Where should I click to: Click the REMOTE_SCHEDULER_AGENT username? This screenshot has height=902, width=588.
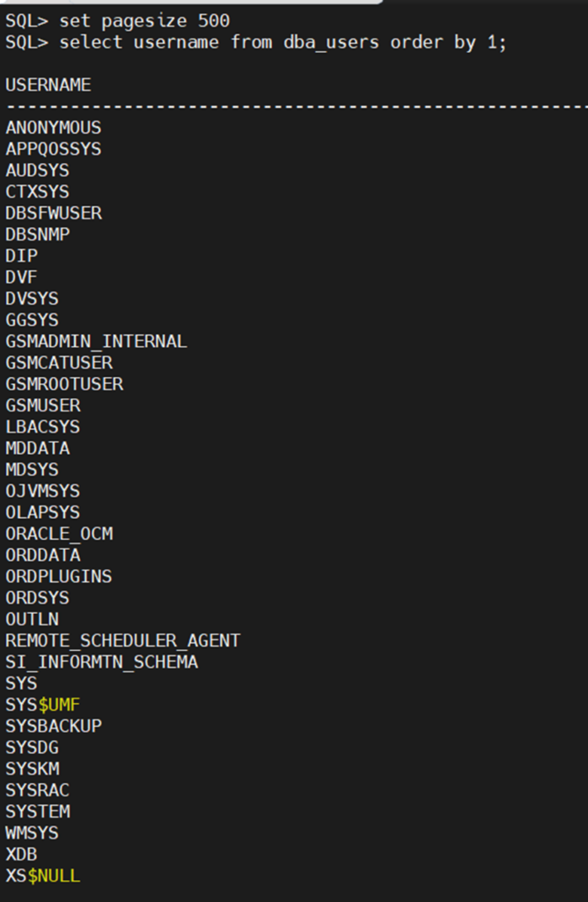click(122, 640)
